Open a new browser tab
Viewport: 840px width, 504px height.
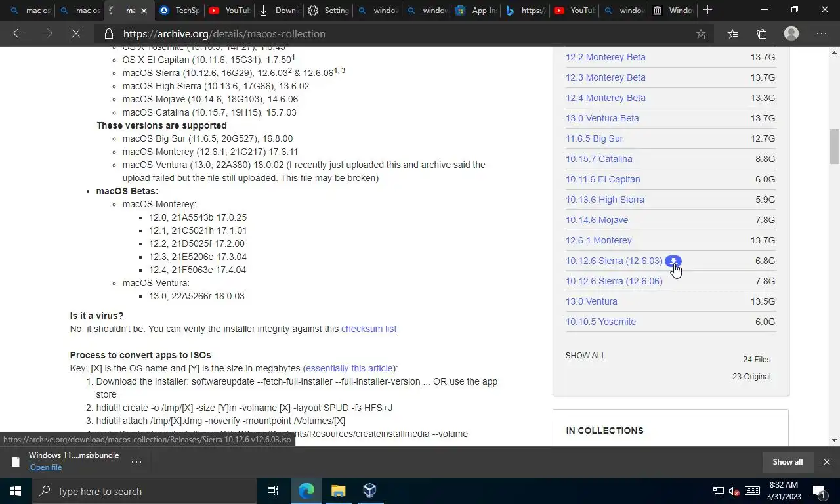tap(707, 10)
